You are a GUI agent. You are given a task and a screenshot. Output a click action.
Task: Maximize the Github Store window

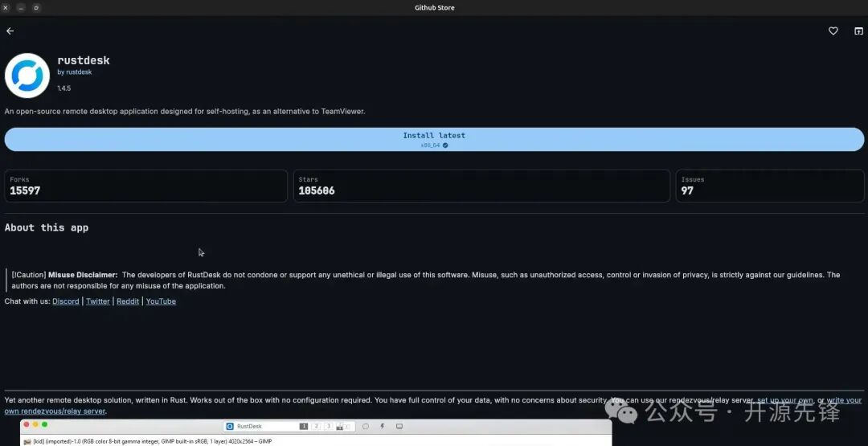point(36,8)
